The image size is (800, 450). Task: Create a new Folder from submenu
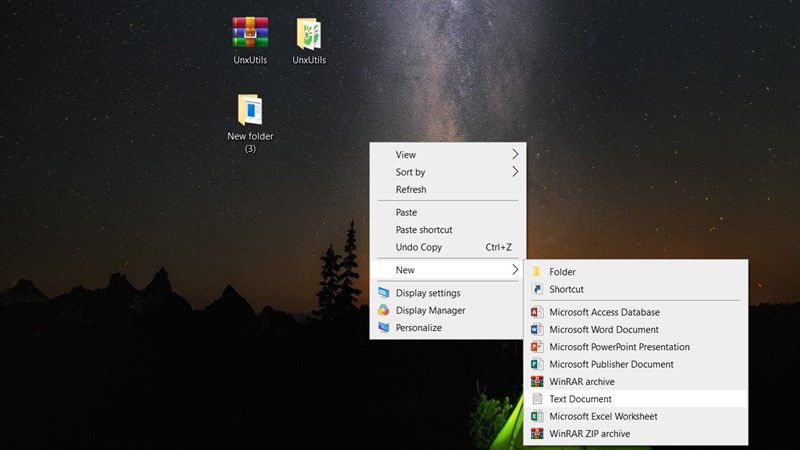(x=562, y=272)
